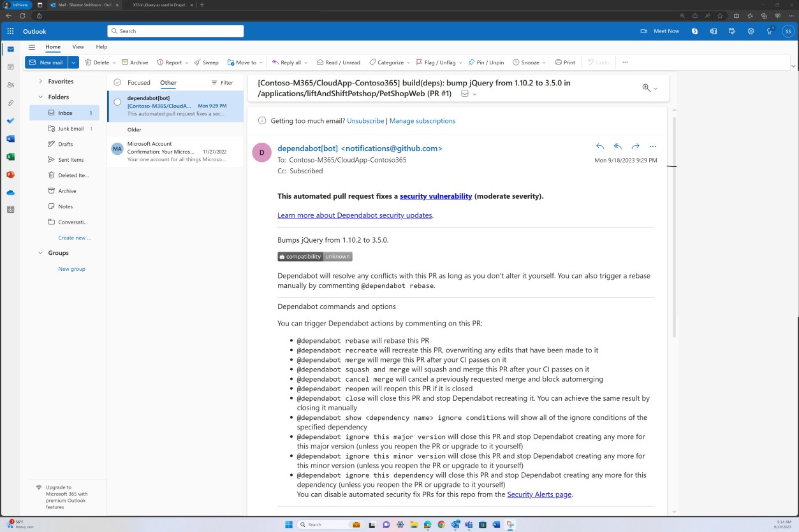The image size is (799, 532).
Task: Launch Excel from the sidebar
Action: [10, 156]
